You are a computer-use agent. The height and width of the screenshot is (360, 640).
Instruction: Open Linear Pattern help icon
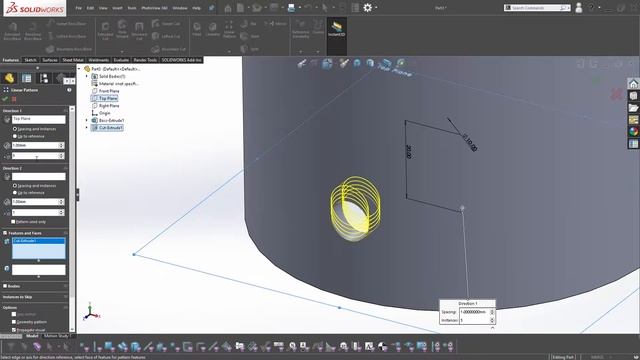[x=69, y=90]
